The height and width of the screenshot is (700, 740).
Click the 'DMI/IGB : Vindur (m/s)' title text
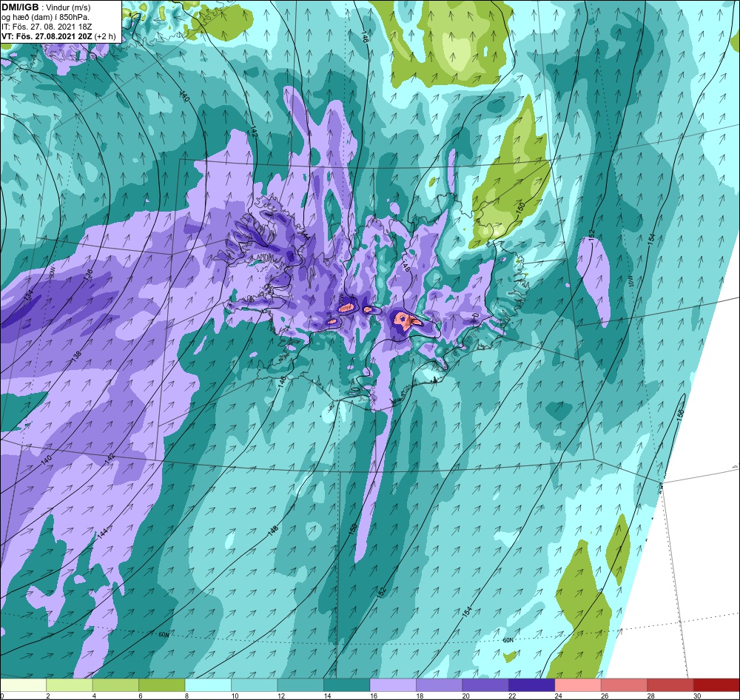tap(46, 7)
